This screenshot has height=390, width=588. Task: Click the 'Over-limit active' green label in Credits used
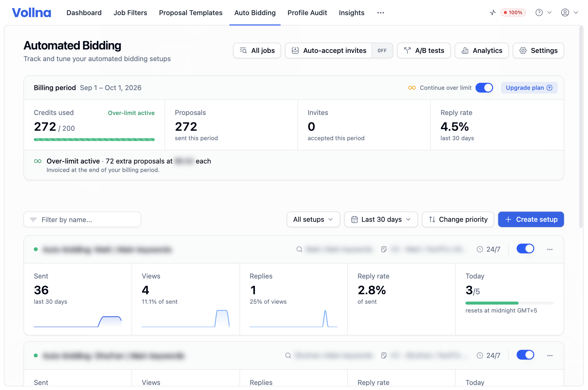[x=131, y=113]
